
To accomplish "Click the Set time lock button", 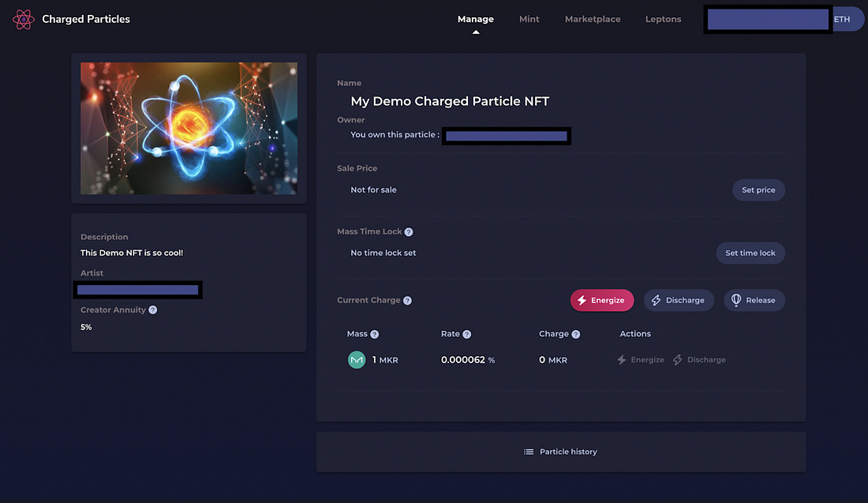I will point(750,253).
